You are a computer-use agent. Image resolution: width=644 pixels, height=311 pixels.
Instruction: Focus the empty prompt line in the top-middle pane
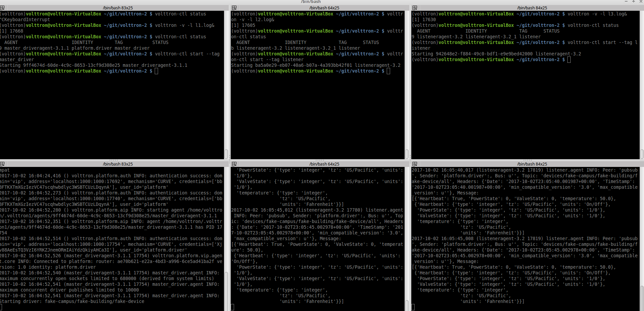click(311, 71)
